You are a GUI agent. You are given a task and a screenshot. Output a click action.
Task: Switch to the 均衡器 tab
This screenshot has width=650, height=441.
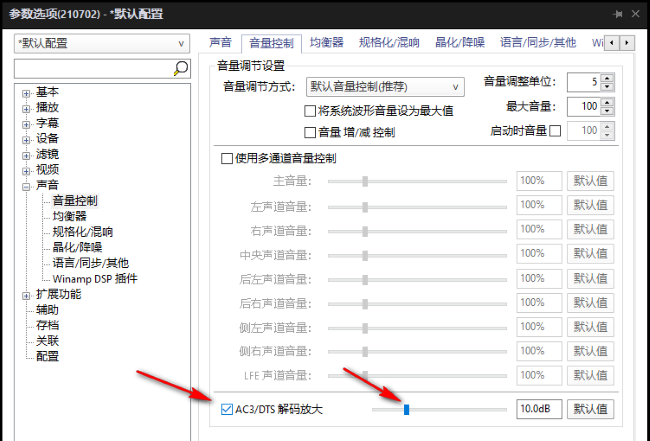tap(326, 43)
